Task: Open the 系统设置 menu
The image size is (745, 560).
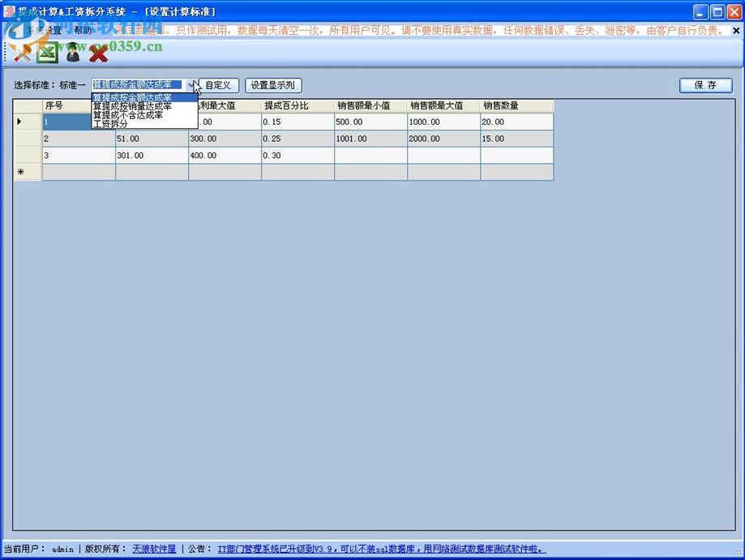Action: click(x=44, y=31)
